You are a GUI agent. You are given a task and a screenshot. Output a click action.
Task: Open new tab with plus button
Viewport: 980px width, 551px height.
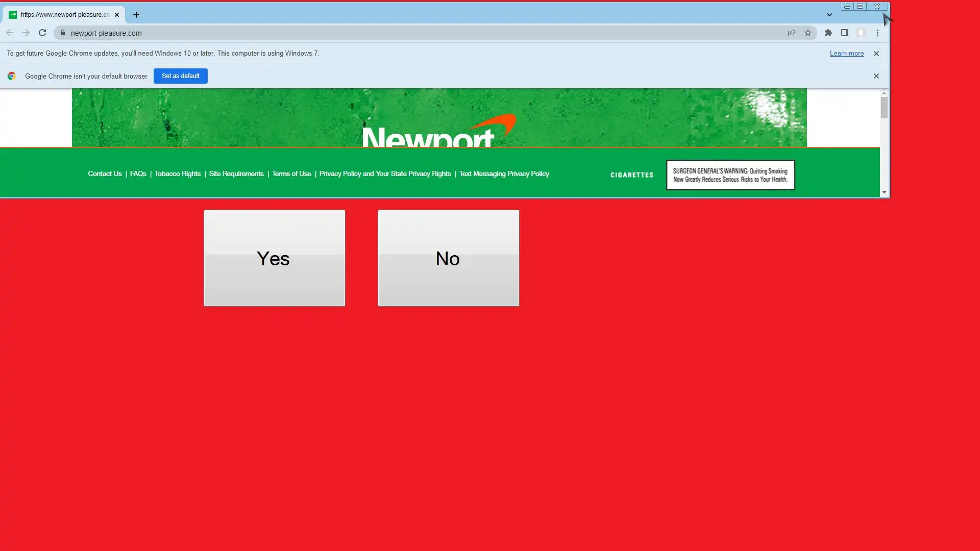(136, 15)
